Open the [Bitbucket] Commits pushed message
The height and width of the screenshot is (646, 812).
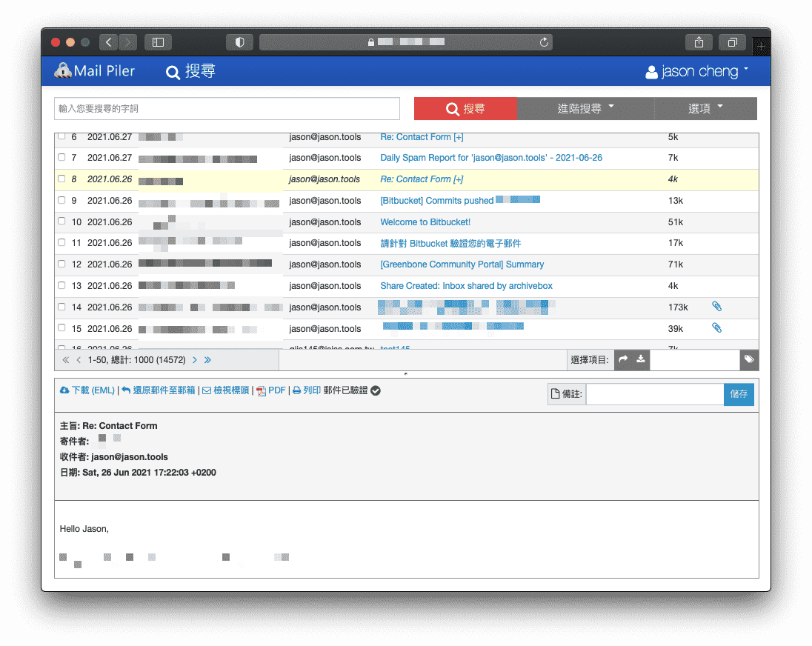click(x=436, y=201)
